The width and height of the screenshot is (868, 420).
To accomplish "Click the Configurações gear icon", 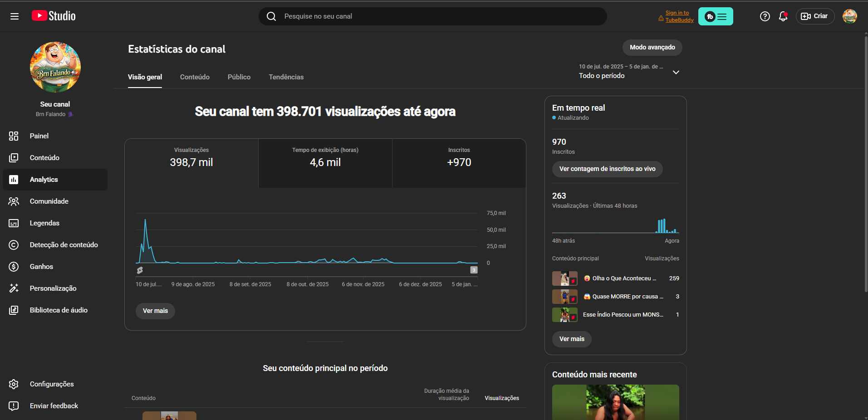I will (14, 384).
